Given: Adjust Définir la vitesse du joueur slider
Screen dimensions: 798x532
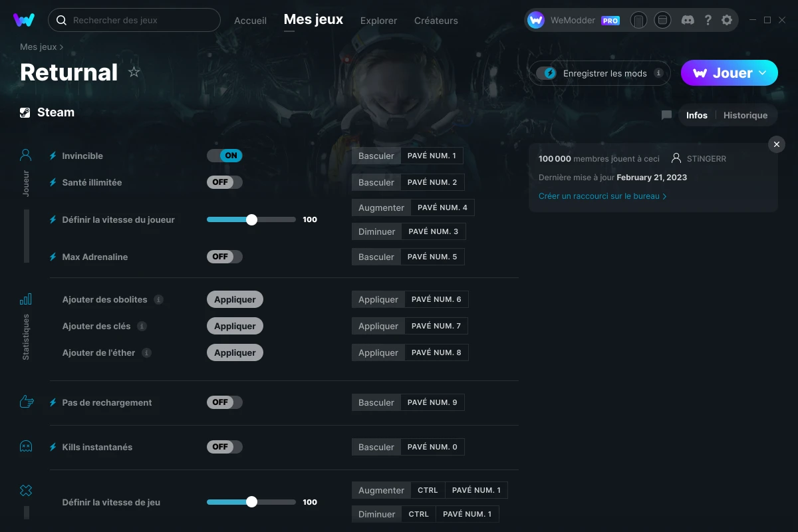Looking at the screenshot, I should pyautogui.click(x=251, y=219).
